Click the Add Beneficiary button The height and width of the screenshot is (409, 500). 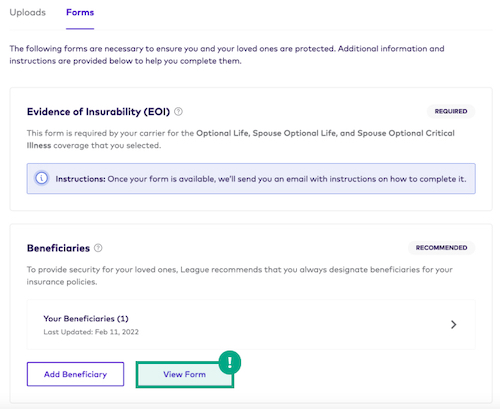tap(75, 374)
